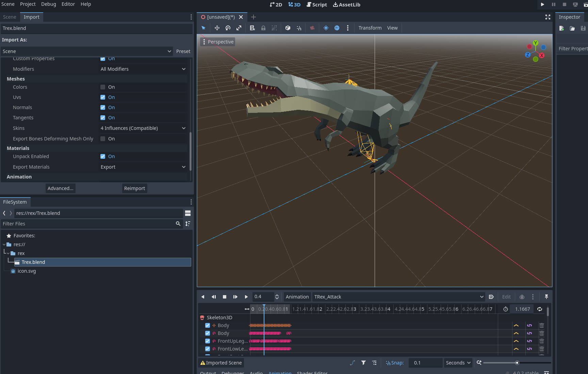Open the Project menu

pyautogui.click(x=28, y=4)
